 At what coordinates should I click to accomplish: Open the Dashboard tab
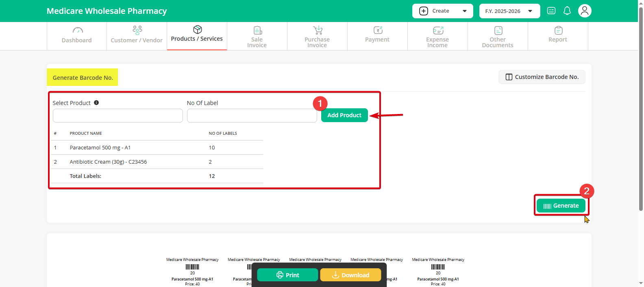[x=76, y=36]
